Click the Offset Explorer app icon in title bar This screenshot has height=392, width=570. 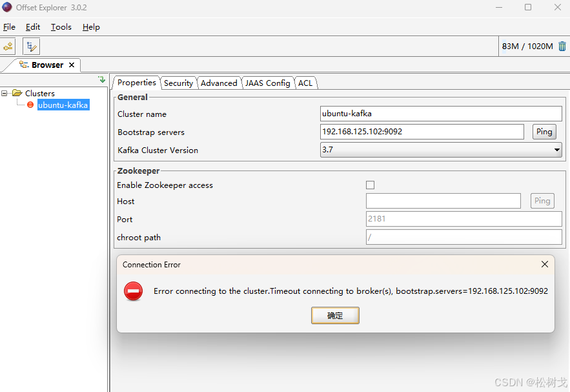[x=7, y=7]
